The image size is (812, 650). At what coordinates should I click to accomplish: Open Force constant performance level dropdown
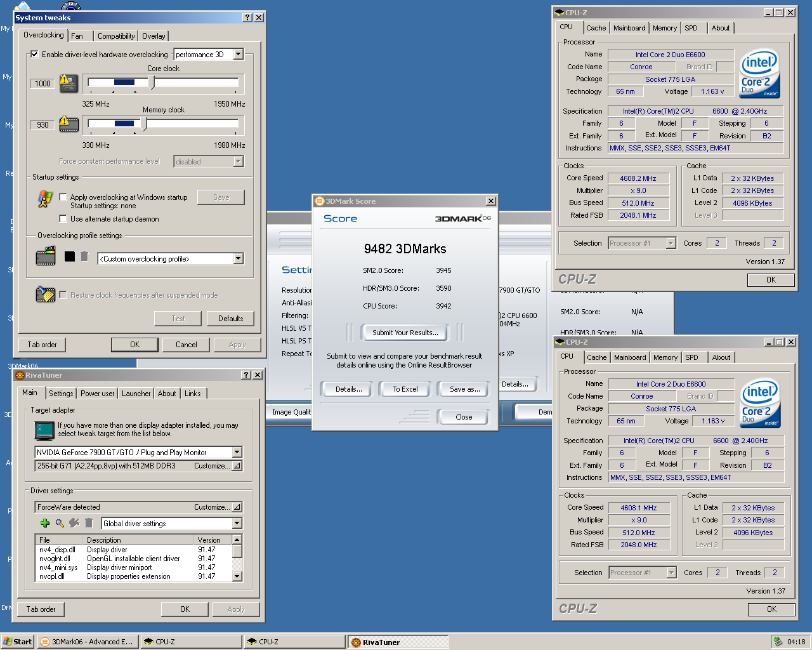(x=239, y=162)
